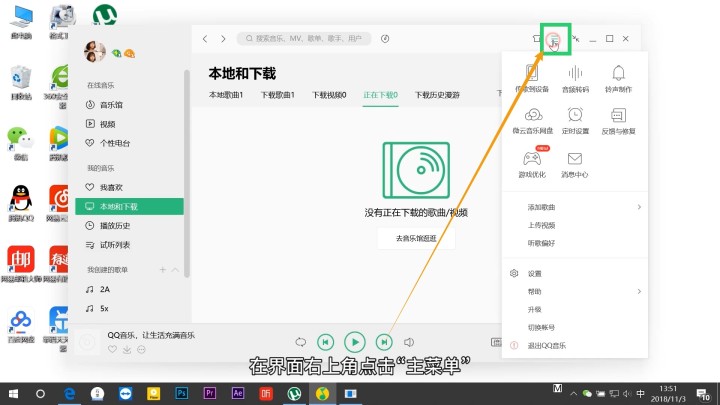Skip to the next track
720x405 pixels.
point(384,342)
